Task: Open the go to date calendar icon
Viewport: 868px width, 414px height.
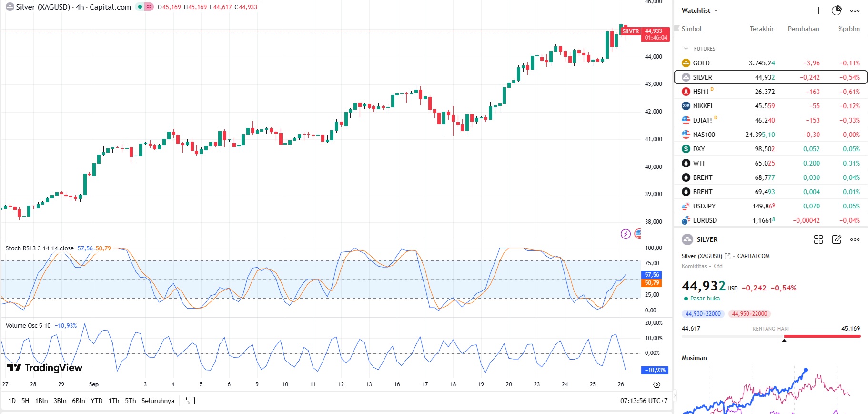Action: [x=190, y=401]
